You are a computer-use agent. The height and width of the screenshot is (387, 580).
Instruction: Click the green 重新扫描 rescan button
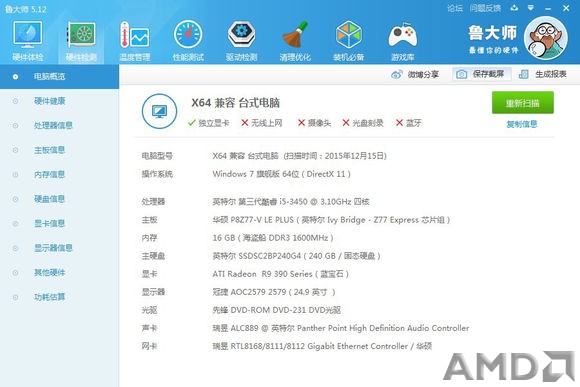523,103
